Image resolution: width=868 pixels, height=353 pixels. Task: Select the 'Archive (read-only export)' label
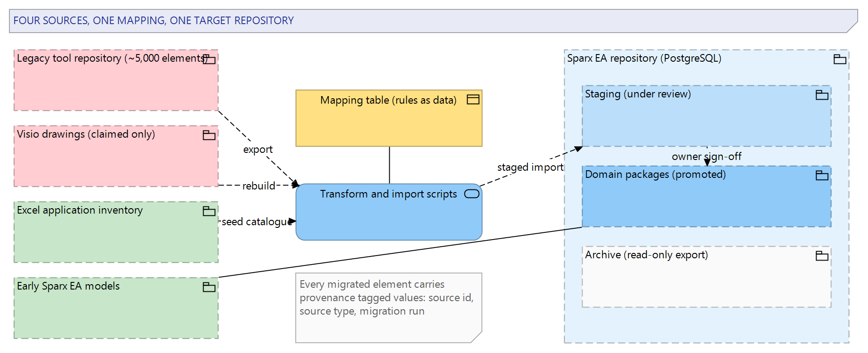tap(647, 255)
